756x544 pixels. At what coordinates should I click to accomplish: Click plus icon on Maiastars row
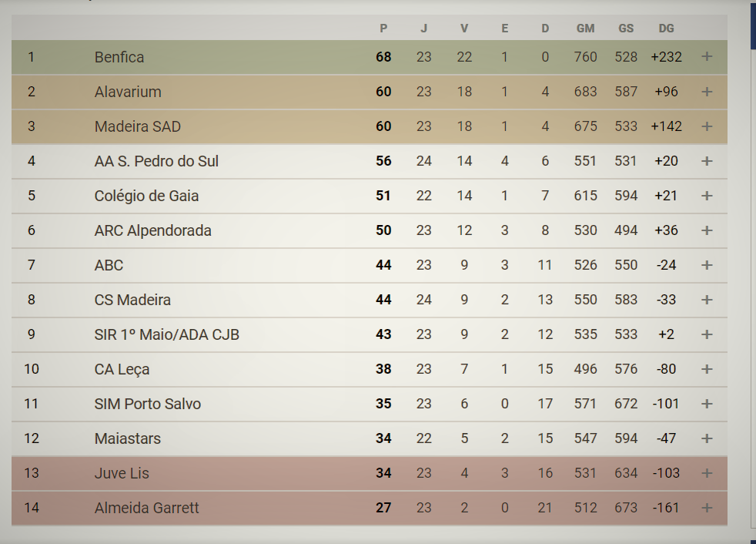(707, 438)
